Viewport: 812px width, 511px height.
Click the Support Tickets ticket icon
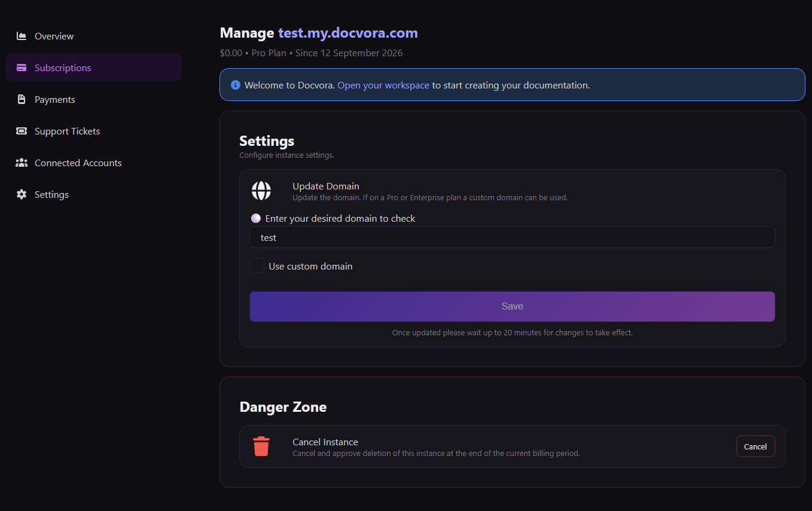[x=22, y=131]
